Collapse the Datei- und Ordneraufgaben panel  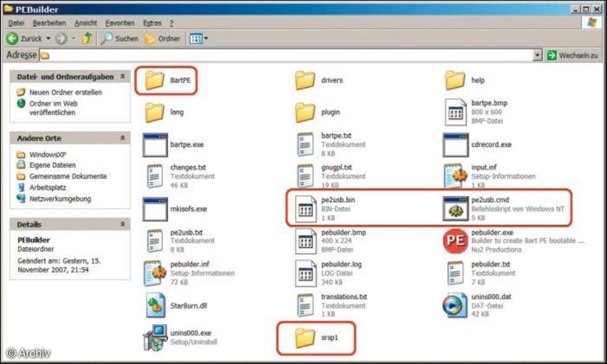122,76
